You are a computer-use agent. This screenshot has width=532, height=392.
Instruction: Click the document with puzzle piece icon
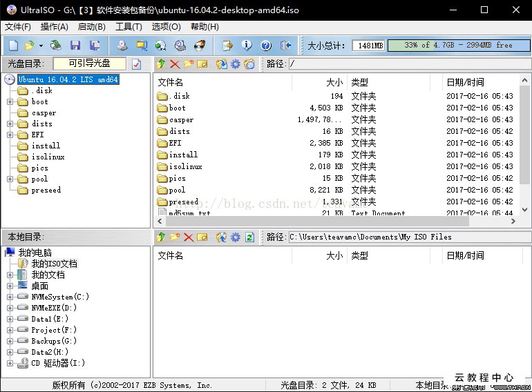(227, 46)
